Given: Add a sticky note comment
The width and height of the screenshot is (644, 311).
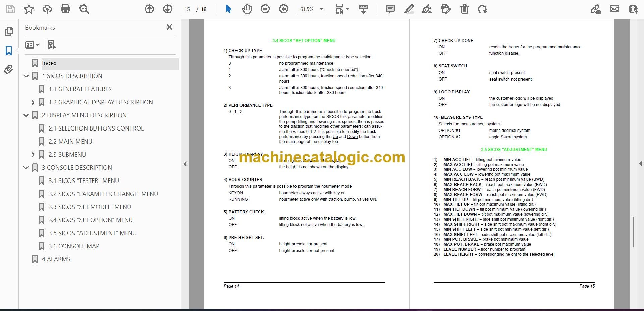Looking at the screenshot, I should pos(390,9).
